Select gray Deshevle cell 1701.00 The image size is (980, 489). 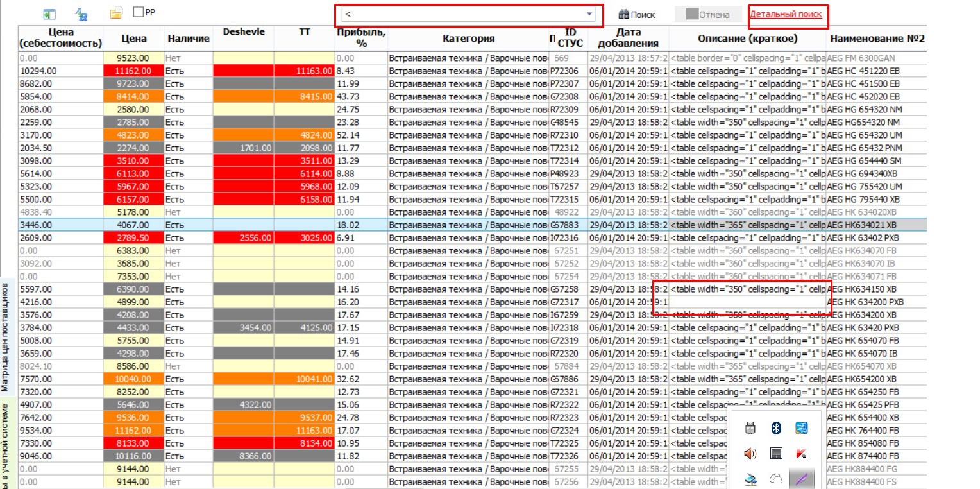(243, 148)
